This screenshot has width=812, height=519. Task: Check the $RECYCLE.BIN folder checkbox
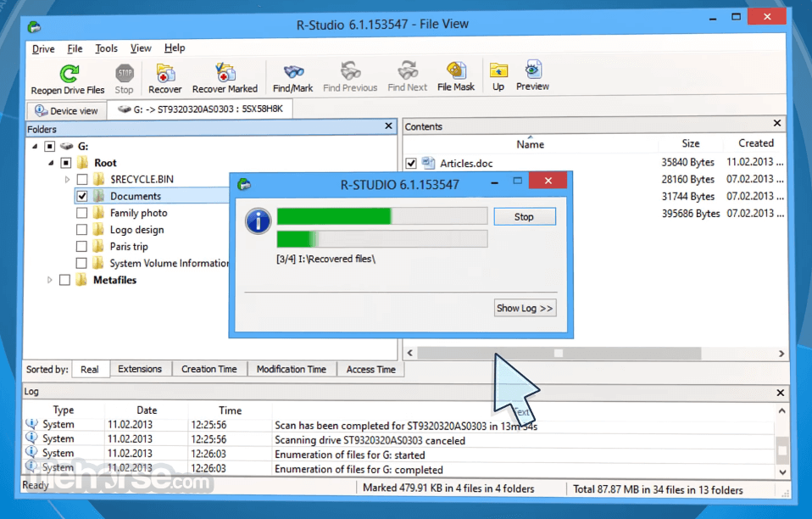pyautogui.click(x=82, y=180)
